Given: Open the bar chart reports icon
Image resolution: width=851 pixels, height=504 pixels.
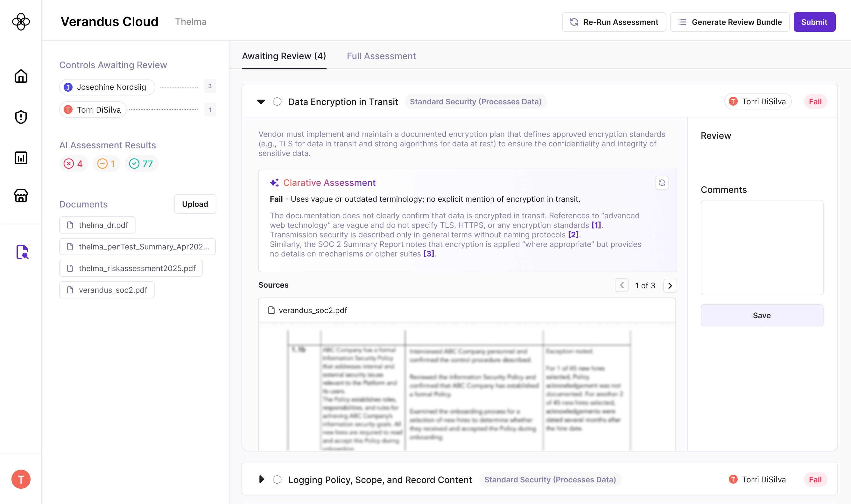Looking at the screenshot, I should coord(21,158).
